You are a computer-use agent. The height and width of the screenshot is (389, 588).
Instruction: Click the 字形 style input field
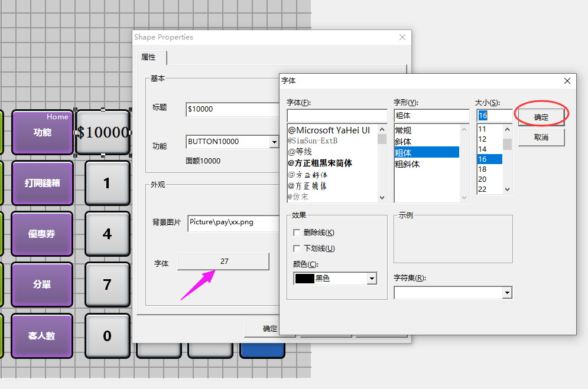tap(431, 116)
